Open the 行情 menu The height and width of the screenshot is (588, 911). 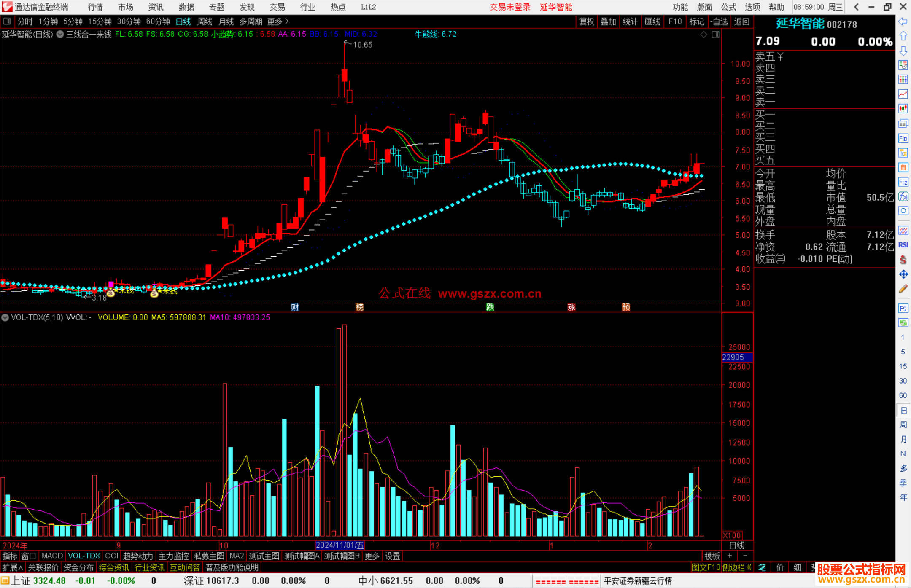point(95,7)
